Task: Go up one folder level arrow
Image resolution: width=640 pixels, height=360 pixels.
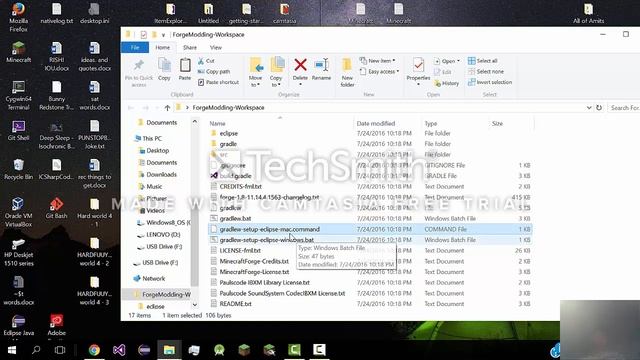Action: 167,108
